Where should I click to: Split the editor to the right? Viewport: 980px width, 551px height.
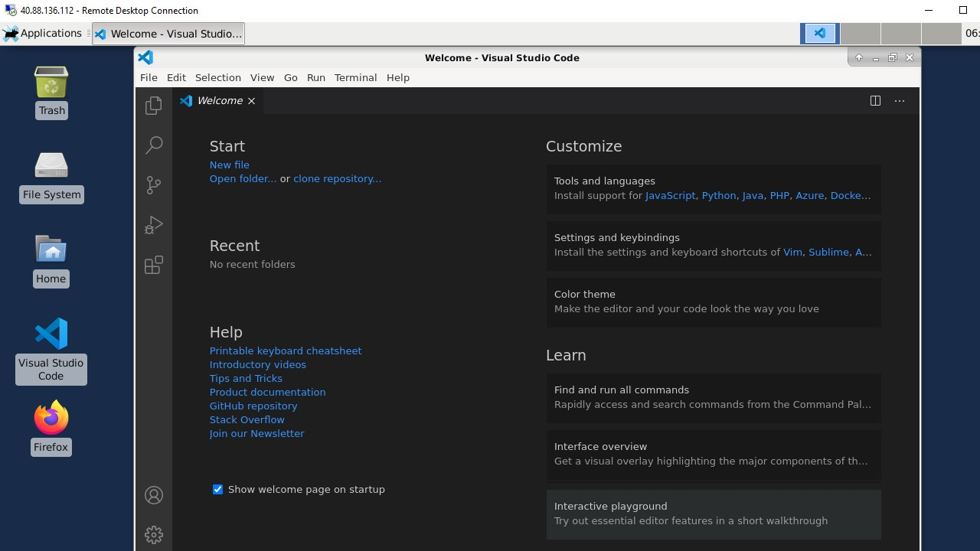coord(875,101)
